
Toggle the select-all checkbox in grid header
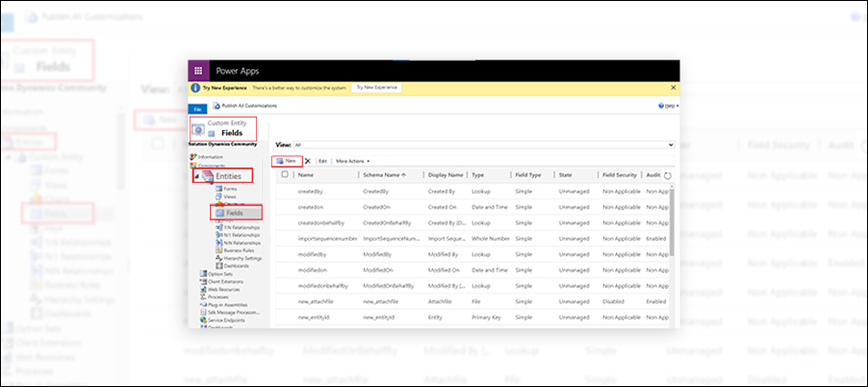pyautogui.click(x=285, y=174)
